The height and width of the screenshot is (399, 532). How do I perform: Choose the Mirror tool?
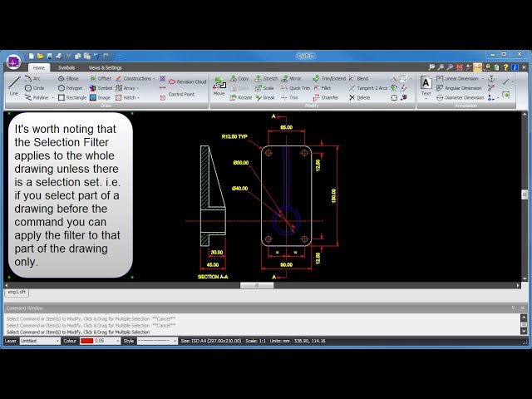tap(291, 78)
